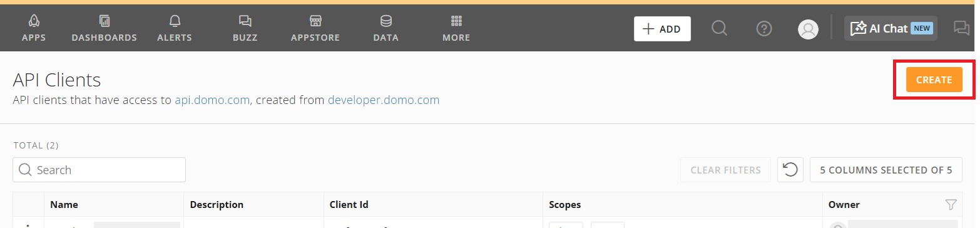Reset the table with the refresh icon
This screenshot has width=980, height=228.
click(790, 170)
